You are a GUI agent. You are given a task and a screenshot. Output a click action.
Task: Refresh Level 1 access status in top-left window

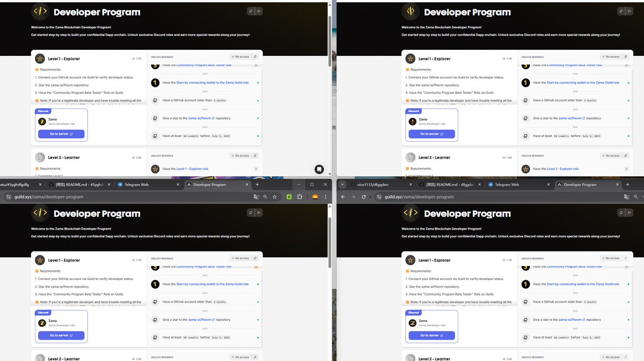pyautogui.click(x=255, y=56)
